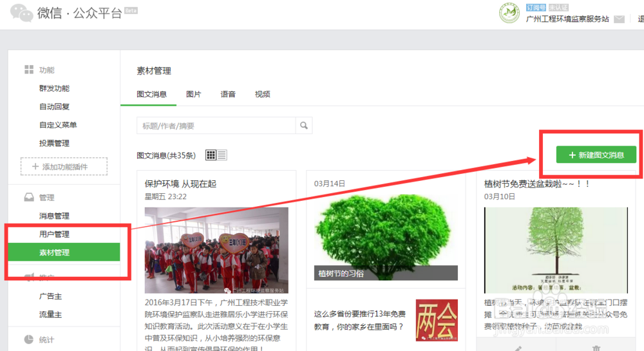Click the 03月14日 date text

point(329,184)
